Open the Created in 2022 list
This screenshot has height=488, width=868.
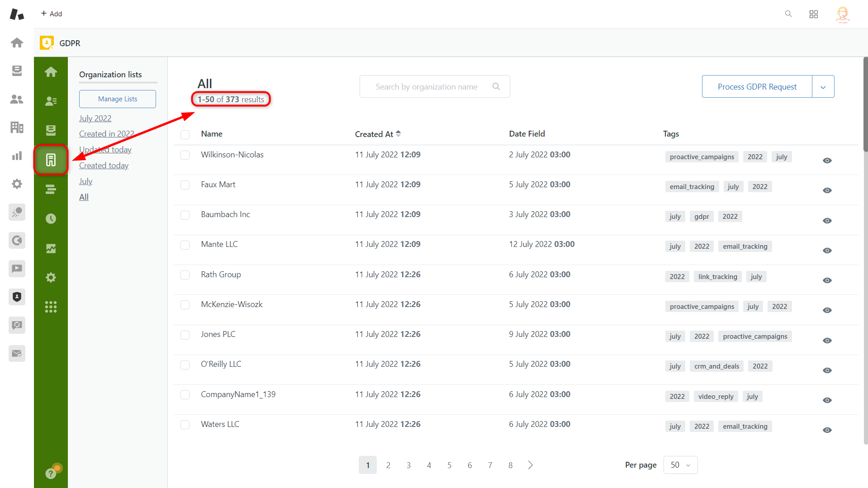pos(106,134)
